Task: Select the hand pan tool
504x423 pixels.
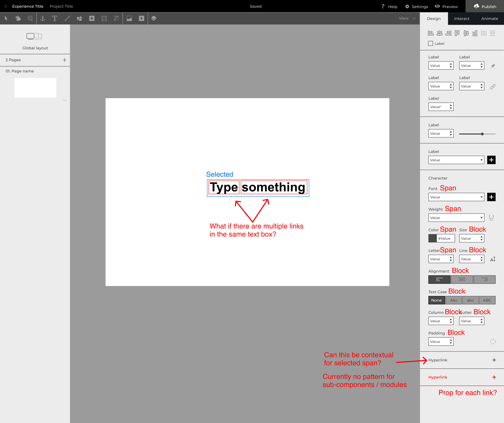Action: point(18,18)
